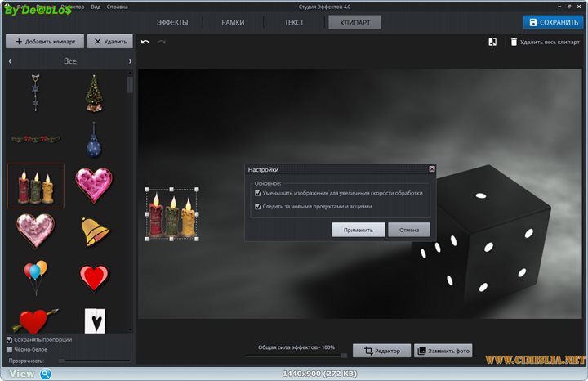The height and width of the screenshot is (381, 588).
Task: Toggle Сохранять пропорции checkbox
Action: pyautogui.click(x=10, y=339)
